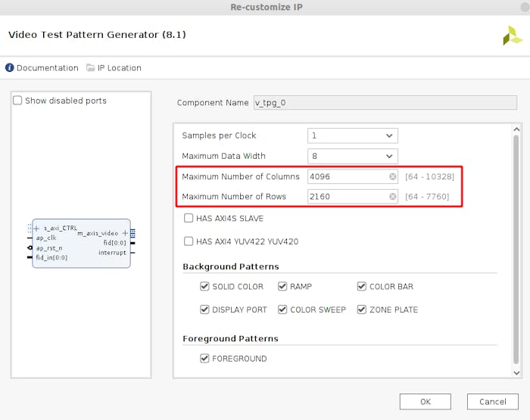Uncheck the FOREGROUND pattern checkbox
The width and height of the screenshot is (530, 420).
click(x=205, y=359)
